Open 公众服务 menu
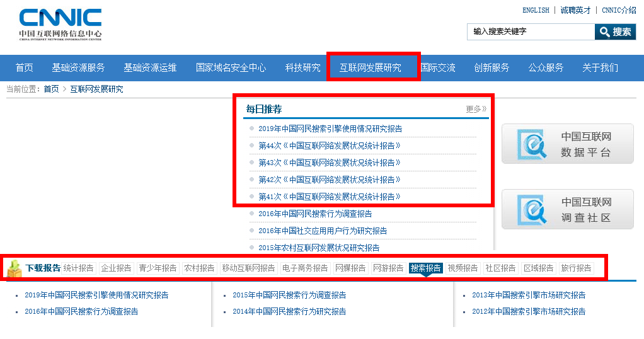 (x=546, y=68)
